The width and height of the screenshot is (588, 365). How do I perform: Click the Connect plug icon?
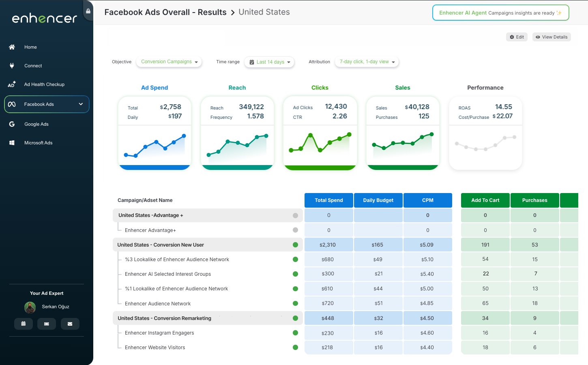(12, 66)
